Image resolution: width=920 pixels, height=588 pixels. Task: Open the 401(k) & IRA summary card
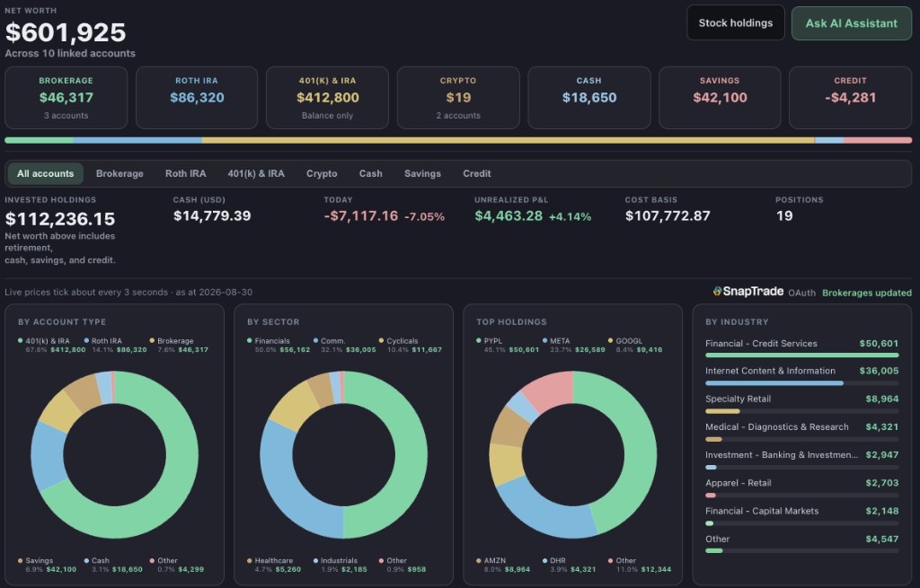pos(327,97)
